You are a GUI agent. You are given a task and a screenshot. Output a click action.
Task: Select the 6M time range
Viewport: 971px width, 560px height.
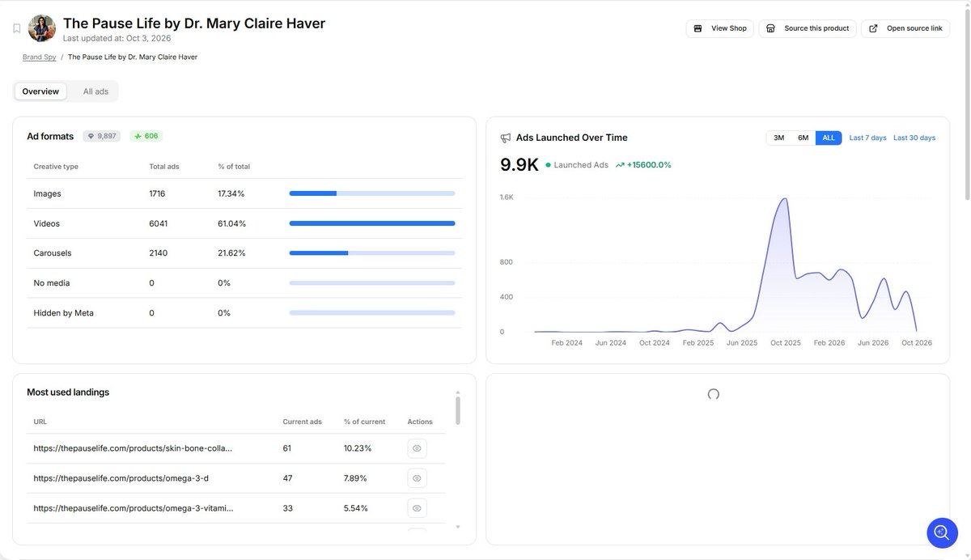click(x=803, y=138)
